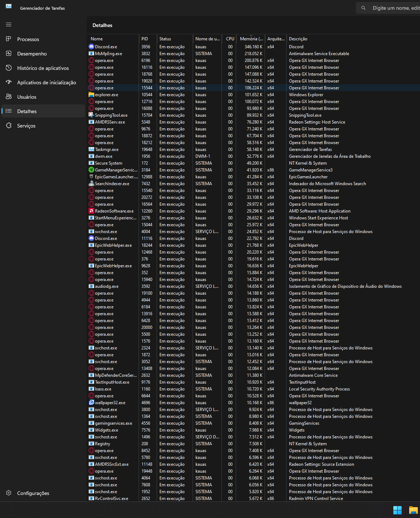Viewport: 420px width, 518px height.
Task: Sort by the Memória column header
Action: pyautogui.click(x=251, y=39)
